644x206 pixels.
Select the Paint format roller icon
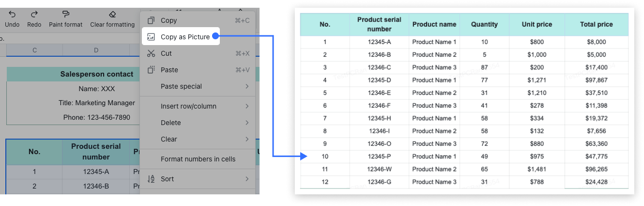coord(66,15)
